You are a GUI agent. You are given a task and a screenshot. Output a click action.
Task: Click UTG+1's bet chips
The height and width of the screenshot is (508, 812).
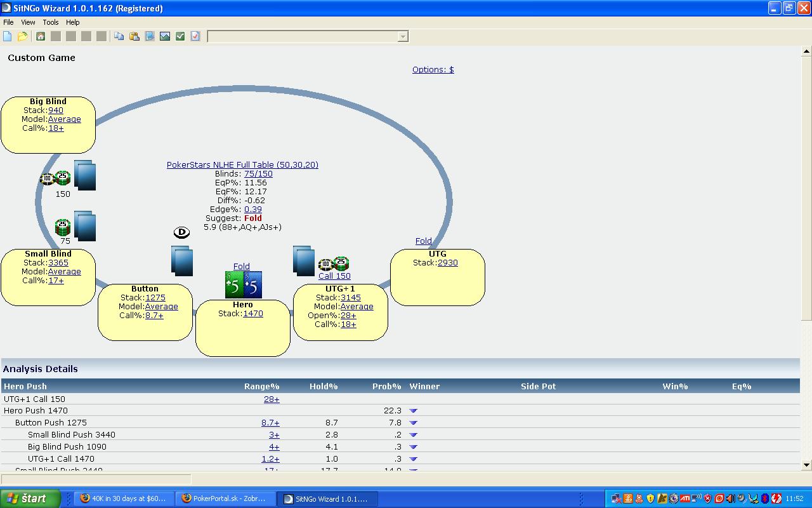(x=334, y=264)
